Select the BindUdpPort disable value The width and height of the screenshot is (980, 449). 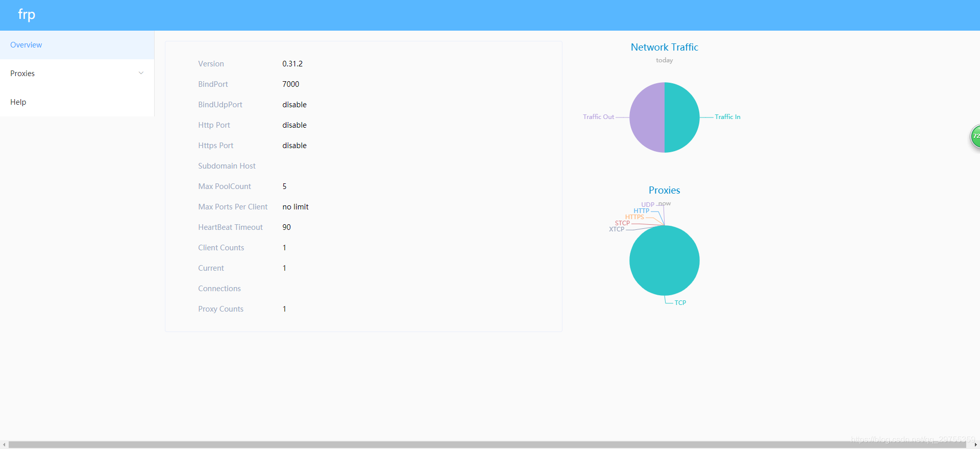click(x=295, y=105)
